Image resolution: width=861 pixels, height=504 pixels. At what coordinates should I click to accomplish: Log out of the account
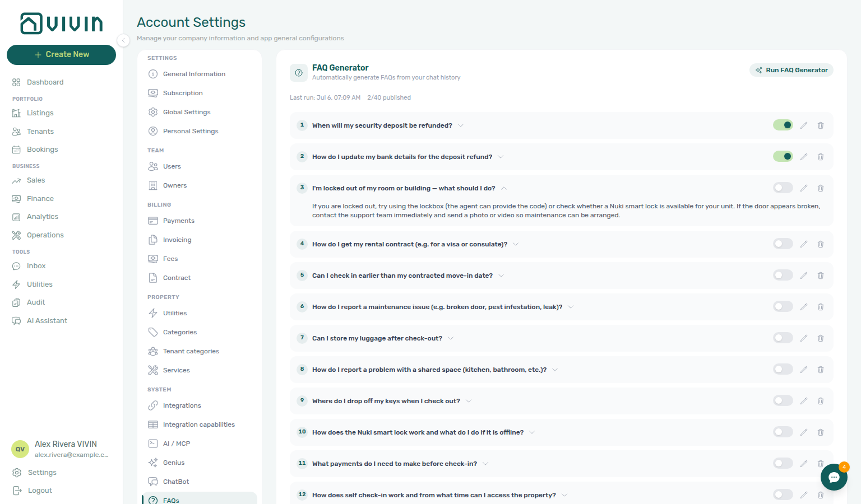pos(33,491)
